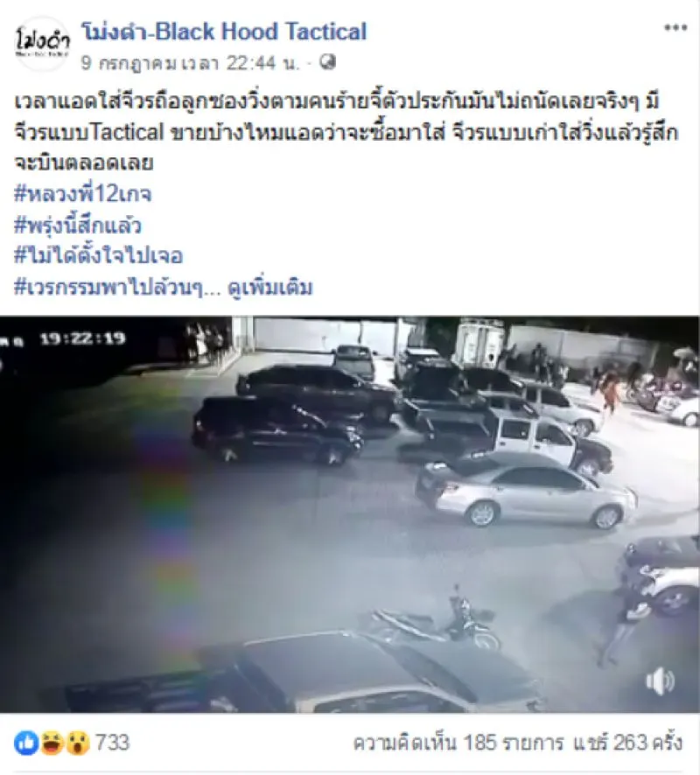Click the Haha laughing reaction icon
Image resolution: width=700 pixels, height=775 pixels.
point(52,743)
